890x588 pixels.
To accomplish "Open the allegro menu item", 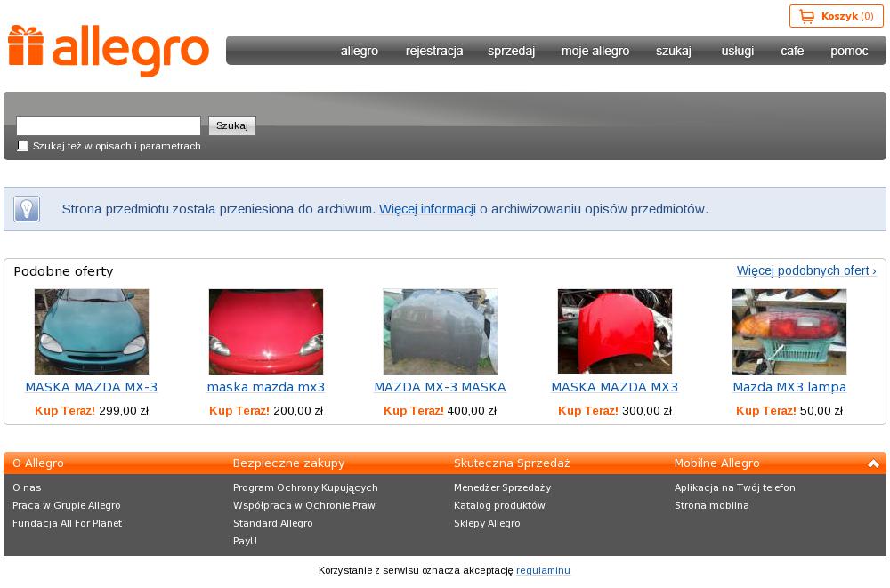I will [360, 51].
